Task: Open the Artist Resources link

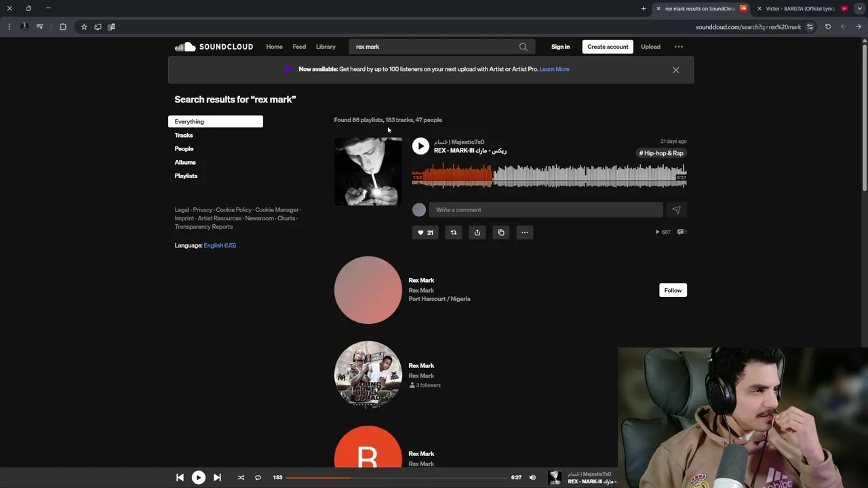Action: point(219,218)
